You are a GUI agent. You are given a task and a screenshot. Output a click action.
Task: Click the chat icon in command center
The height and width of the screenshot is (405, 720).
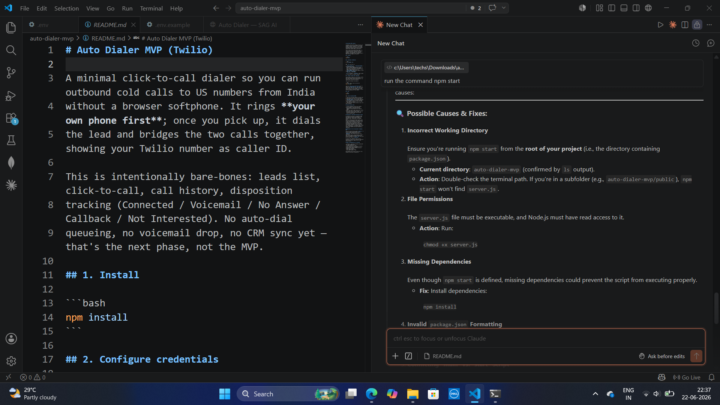(x=492, y=8)
